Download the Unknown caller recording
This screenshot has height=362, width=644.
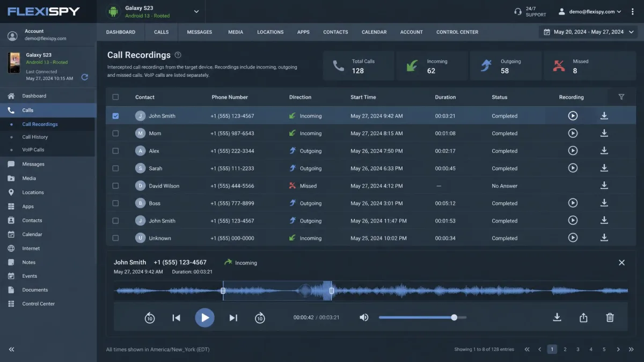click(x=604, y=238)
